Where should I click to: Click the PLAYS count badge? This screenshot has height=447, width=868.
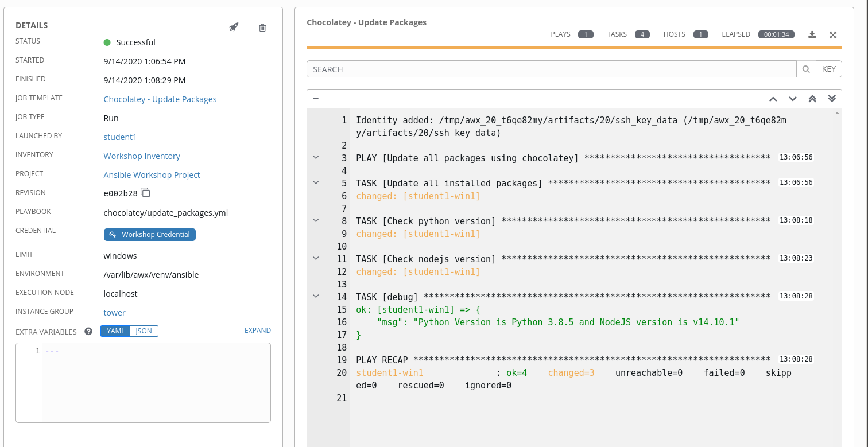pyautogui.click(x=586, y=34)
